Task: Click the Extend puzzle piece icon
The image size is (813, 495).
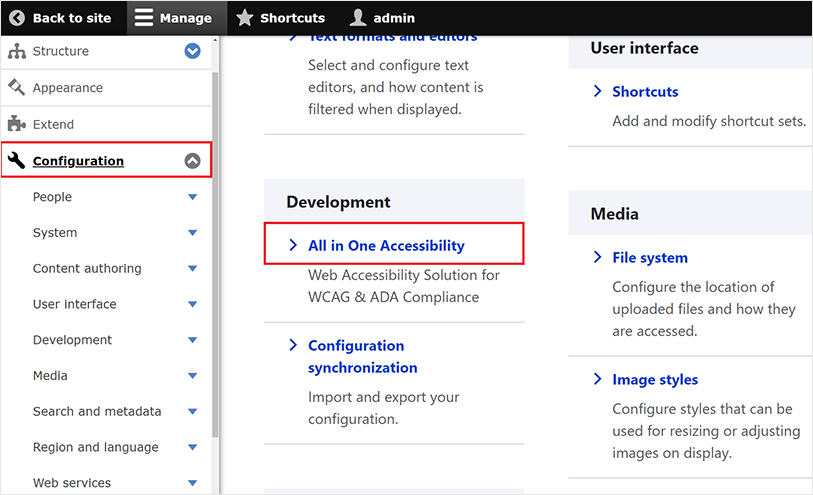Action: [17, 124]
